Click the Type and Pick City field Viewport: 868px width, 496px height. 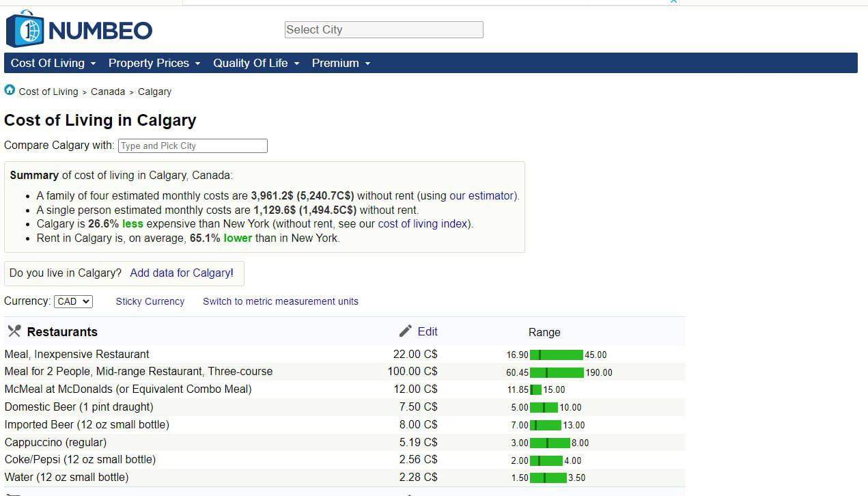[x=193, y=146]
